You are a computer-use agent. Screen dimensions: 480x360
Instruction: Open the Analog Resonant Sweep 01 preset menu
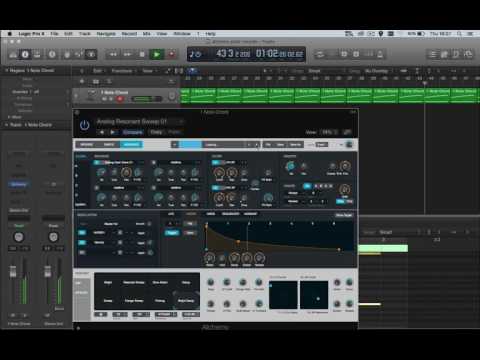pos(139,122)
